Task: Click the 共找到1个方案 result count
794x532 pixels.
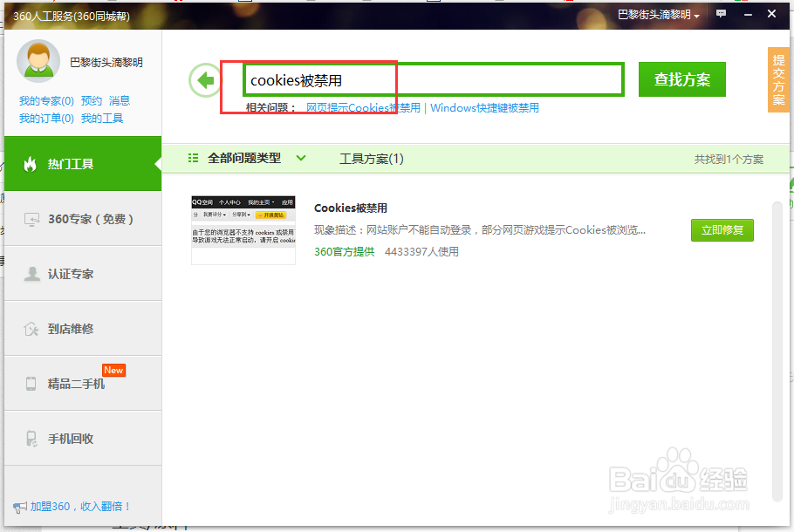Action: click(x=729, y=160)
